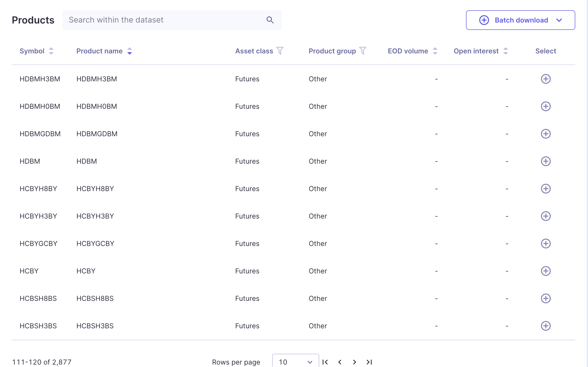Go to the next page

pos(355,362)
